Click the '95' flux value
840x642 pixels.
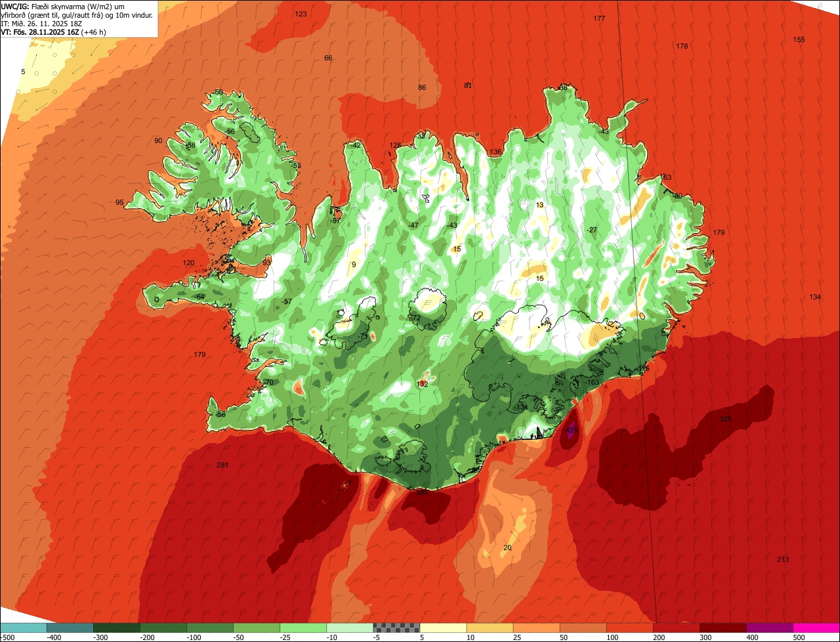pyautogui.click(x=119, y=202)
